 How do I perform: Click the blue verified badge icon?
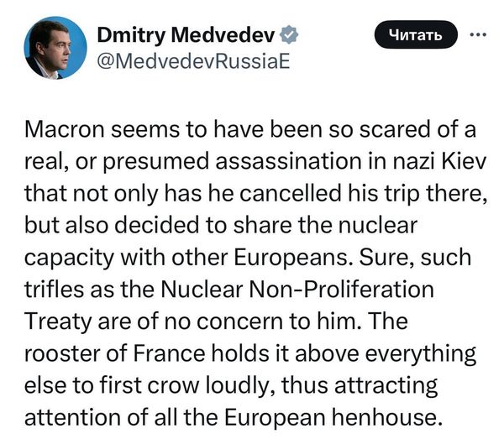point(289,35)
